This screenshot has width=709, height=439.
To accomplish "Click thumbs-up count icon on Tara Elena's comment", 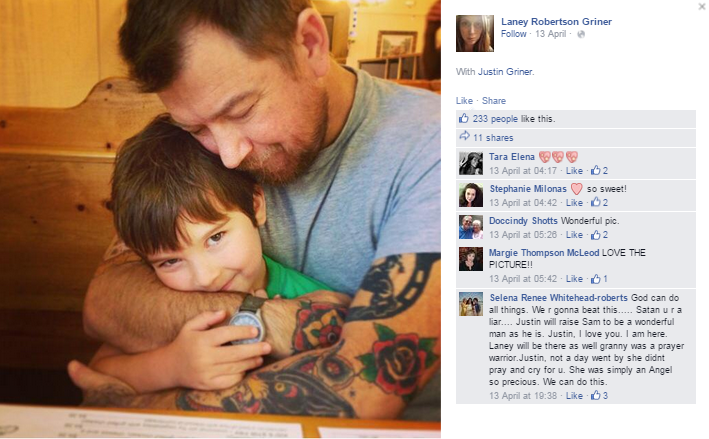I will tap(596, 170).
